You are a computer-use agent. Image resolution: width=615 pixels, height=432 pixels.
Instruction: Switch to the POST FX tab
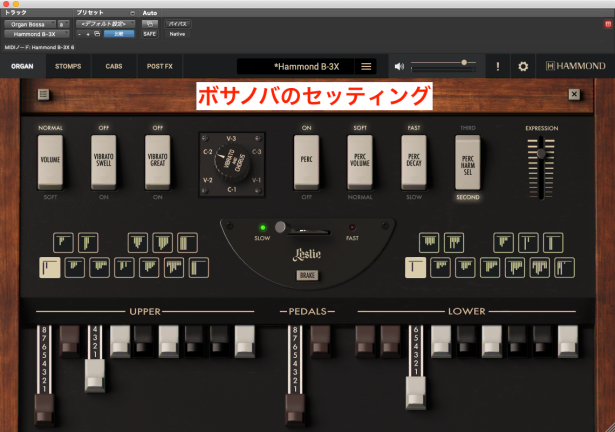(160, 67)
